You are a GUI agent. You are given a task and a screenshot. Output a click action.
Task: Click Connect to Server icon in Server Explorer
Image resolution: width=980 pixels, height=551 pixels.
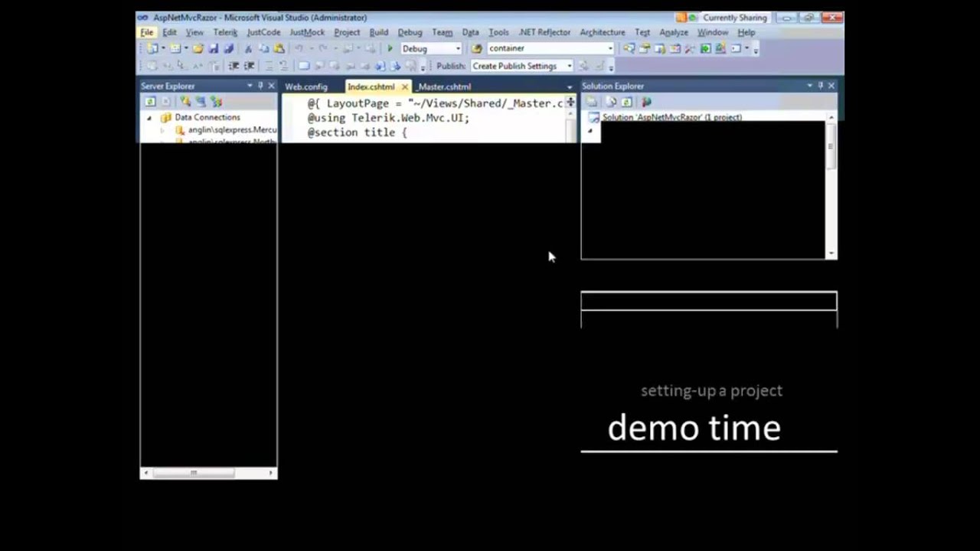coord(201,101)
